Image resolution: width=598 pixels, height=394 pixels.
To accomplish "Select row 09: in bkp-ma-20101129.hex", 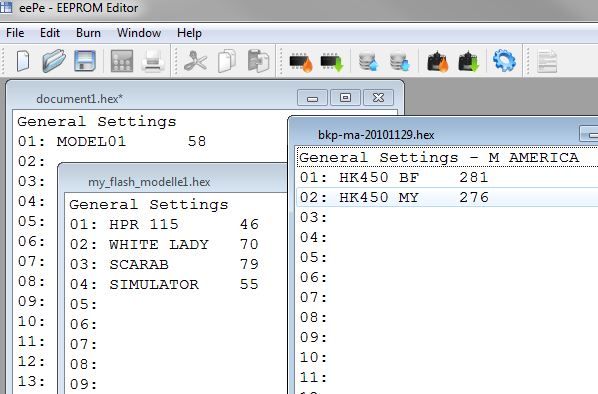I will (313, 337).
